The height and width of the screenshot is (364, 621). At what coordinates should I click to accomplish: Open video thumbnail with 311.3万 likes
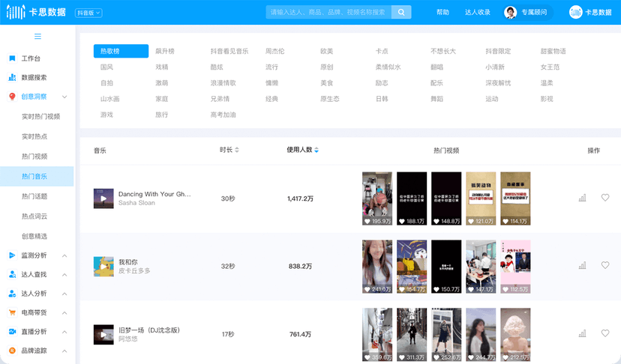pyautogui.click(x=412, y=334)
